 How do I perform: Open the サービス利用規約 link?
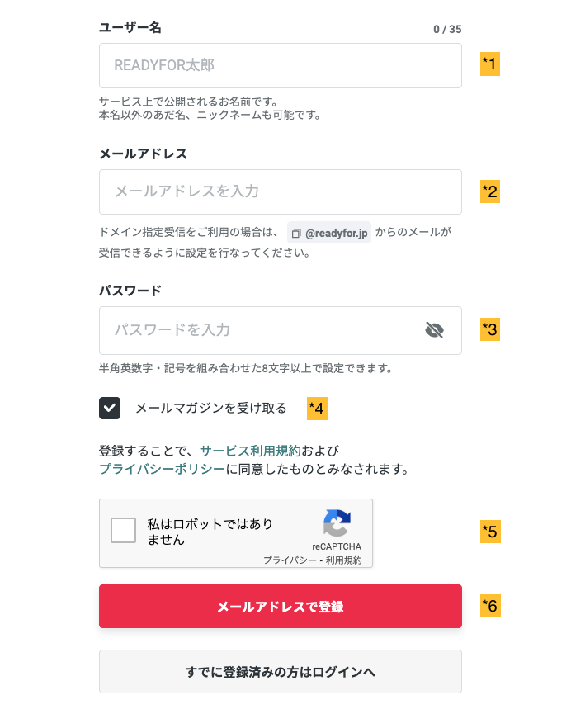(x=250, y=451)
